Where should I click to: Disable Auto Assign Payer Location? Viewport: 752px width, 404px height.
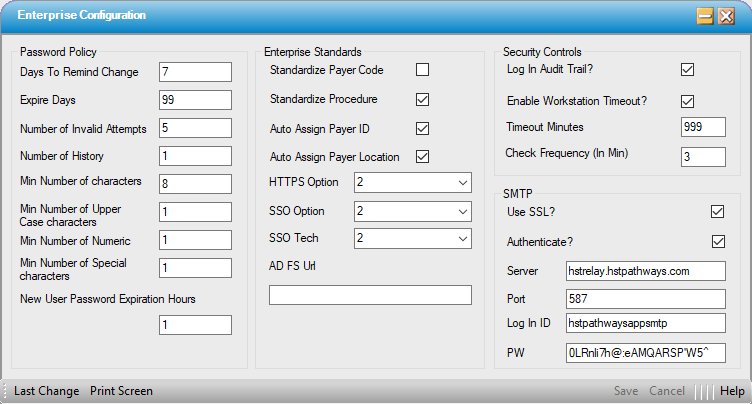[422, 156]
